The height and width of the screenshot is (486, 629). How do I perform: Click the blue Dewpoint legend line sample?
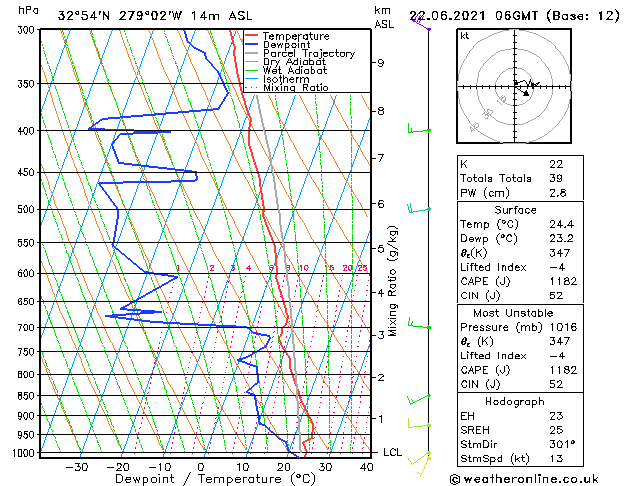click(x=252, y=45)
